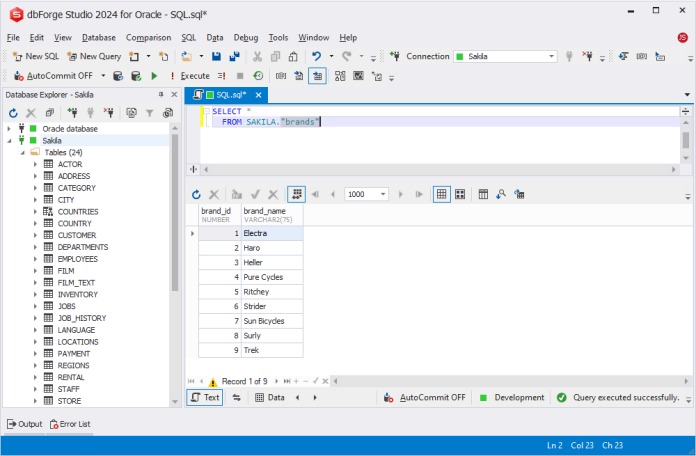Toggle paginal mode in grid toolbar
The height and width of the screenshot is (456, 696).
(297, 194)
